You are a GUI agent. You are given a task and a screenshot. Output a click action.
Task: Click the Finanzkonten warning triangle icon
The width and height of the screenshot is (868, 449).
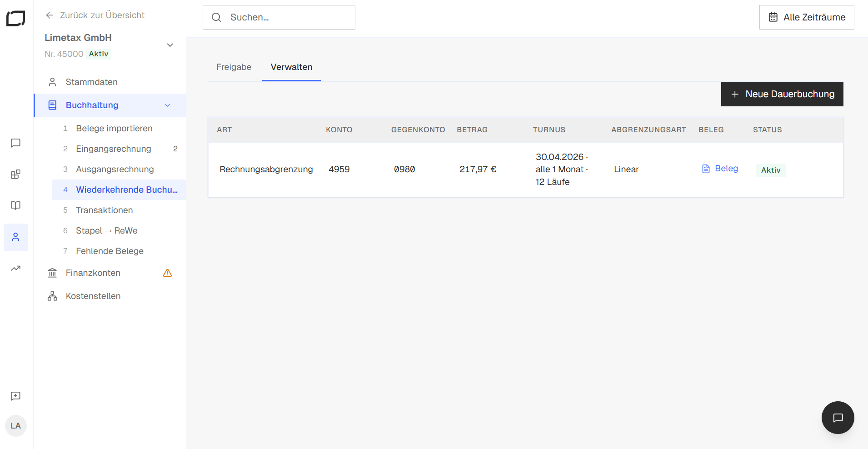click(x=168, y=273)
